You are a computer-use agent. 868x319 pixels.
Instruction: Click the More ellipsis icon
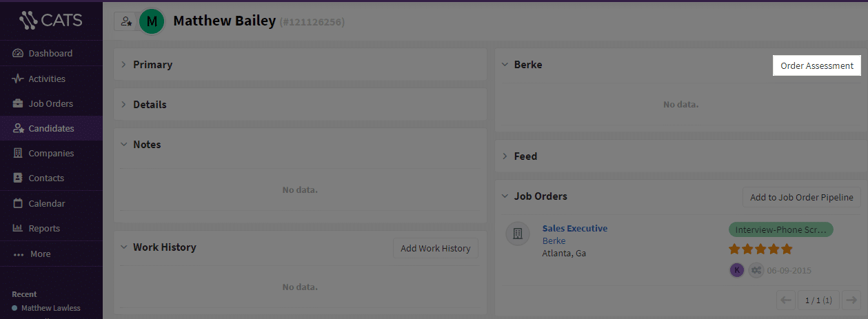(19, 254)
